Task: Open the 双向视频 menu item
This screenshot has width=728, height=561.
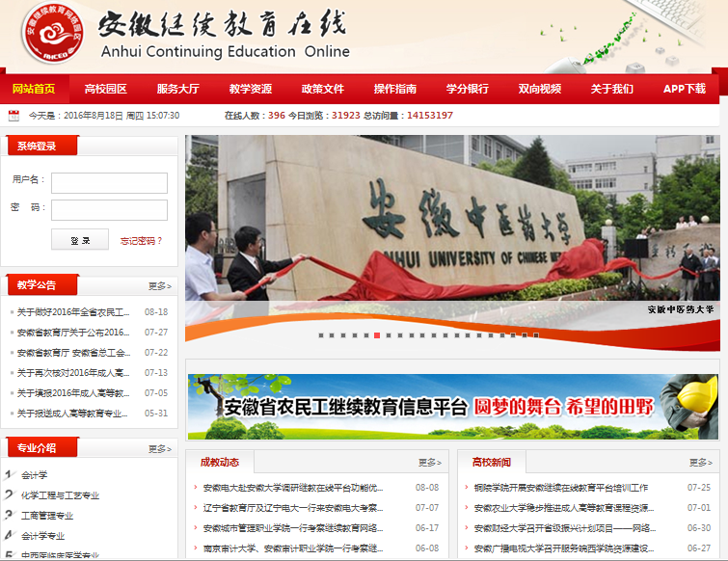Action: [540, 89]
